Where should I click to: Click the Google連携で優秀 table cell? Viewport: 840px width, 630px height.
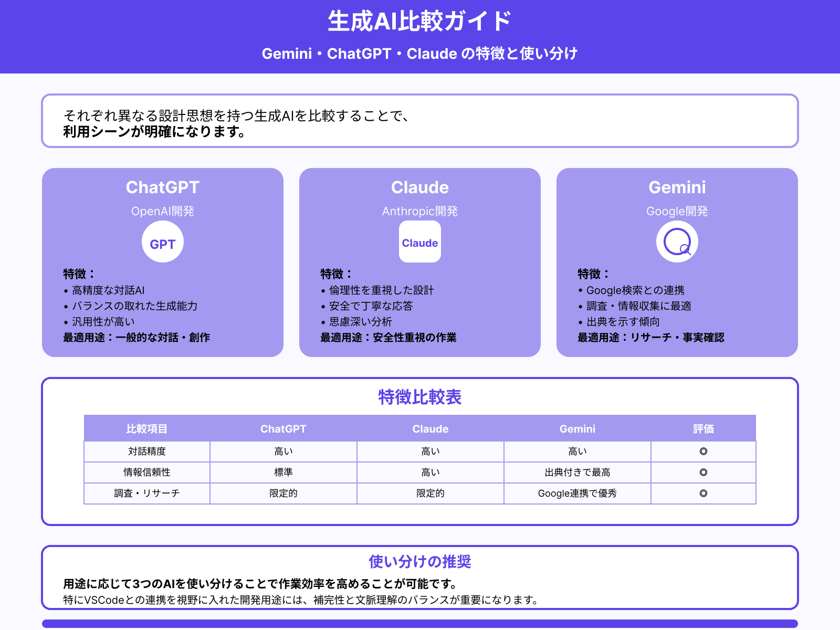click(576, 493)
